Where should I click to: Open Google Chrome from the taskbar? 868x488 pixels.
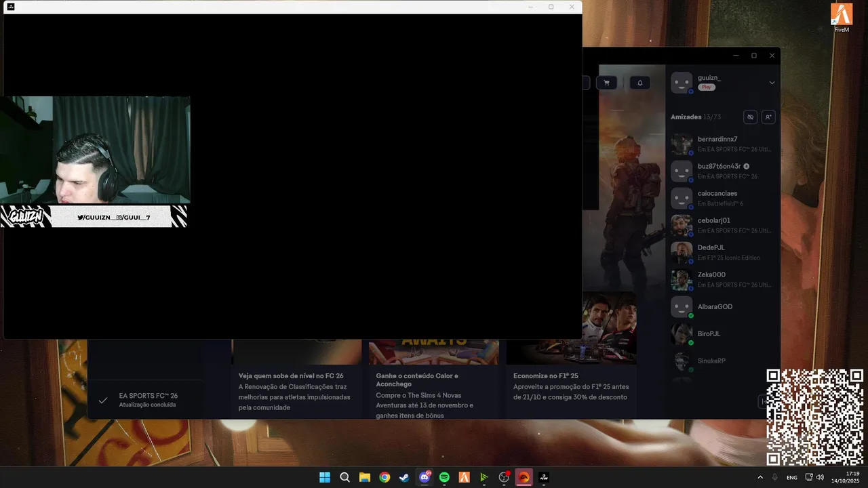(x=384, y=477)
